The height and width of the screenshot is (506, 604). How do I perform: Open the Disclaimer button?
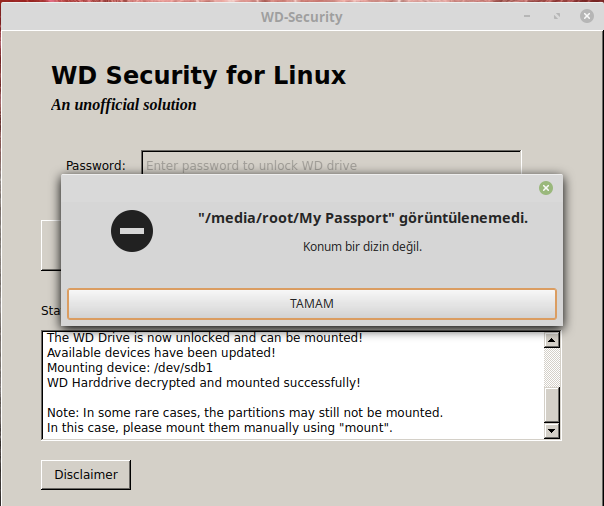(x=86, y=475)
